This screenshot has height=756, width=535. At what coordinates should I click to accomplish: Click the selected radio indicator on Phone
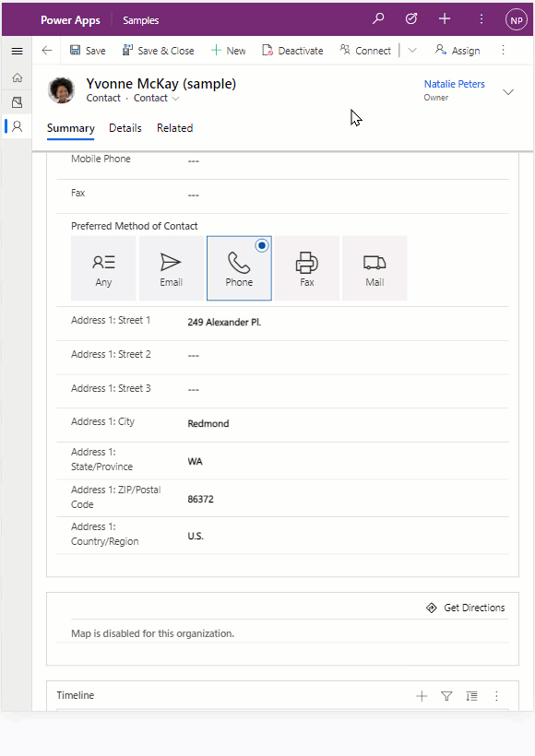pyautogui.click(x=261, y=245)
